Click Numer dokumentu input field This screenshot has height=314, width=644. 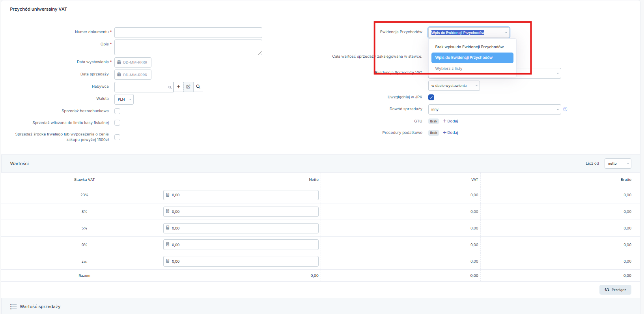[x=188, y=32]
